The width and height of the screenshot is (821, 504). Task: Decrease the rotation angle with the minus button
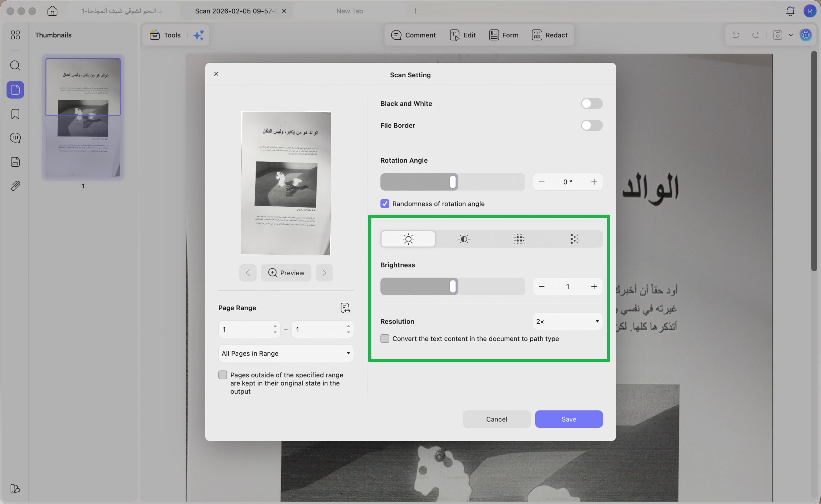pos(541,182)
